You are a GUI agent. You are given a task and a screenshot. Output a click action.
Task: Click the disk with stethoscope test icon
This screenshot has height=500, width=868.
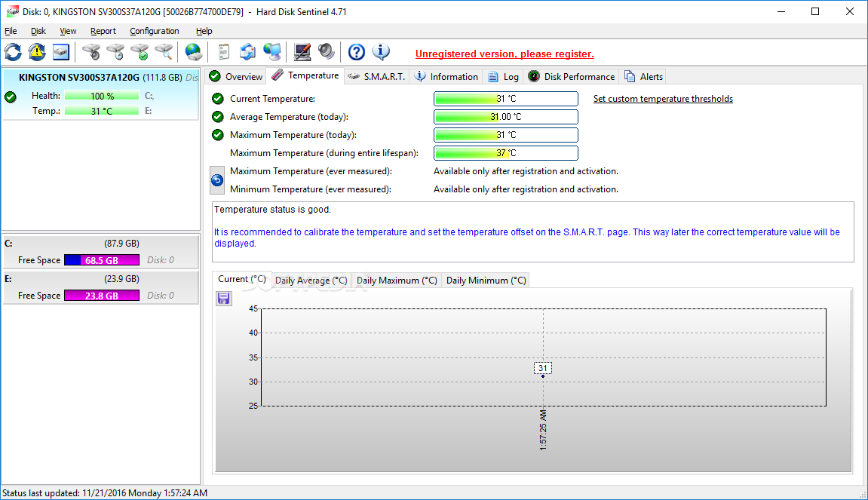point(91,53)
